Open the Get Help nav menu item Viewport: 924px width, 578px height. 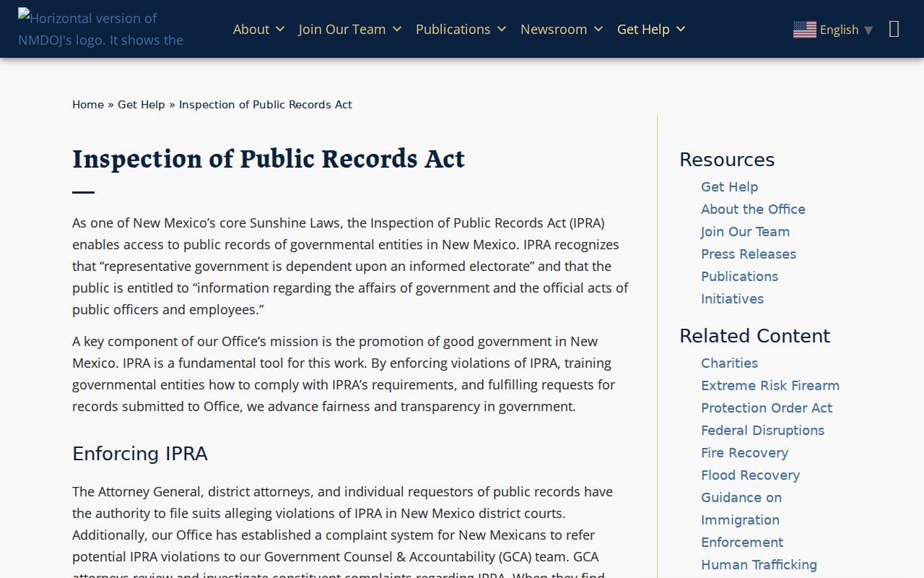coord(643,29)
